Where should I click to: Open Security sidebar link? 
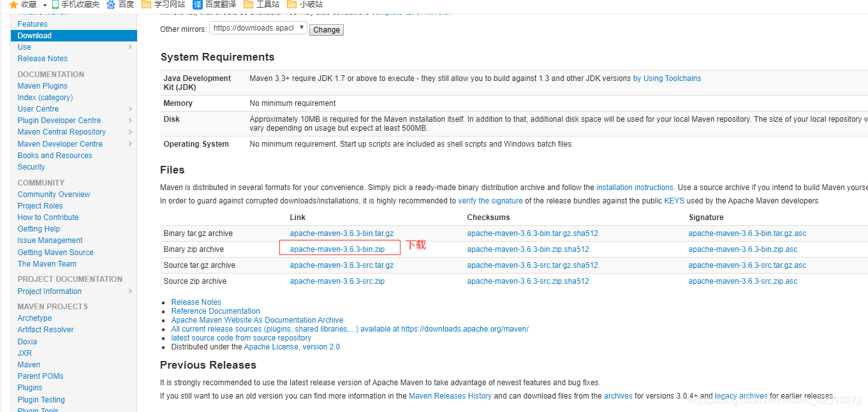[31, 167]
